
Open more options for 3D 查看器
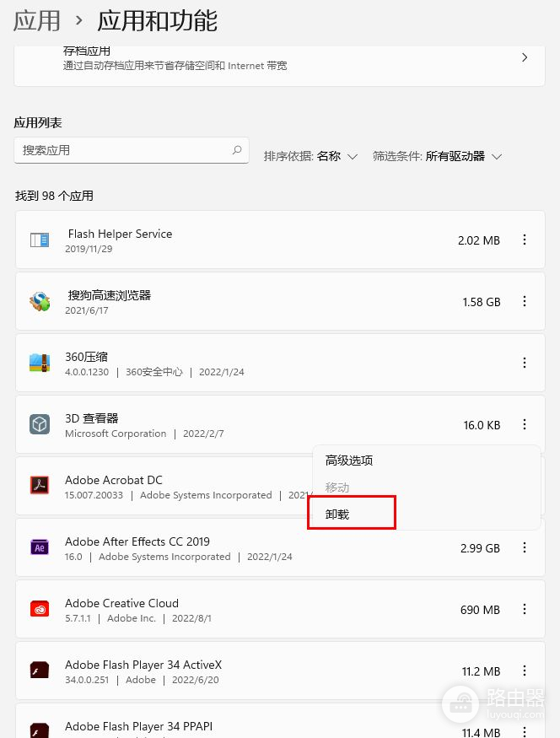(x=525, y=424)
